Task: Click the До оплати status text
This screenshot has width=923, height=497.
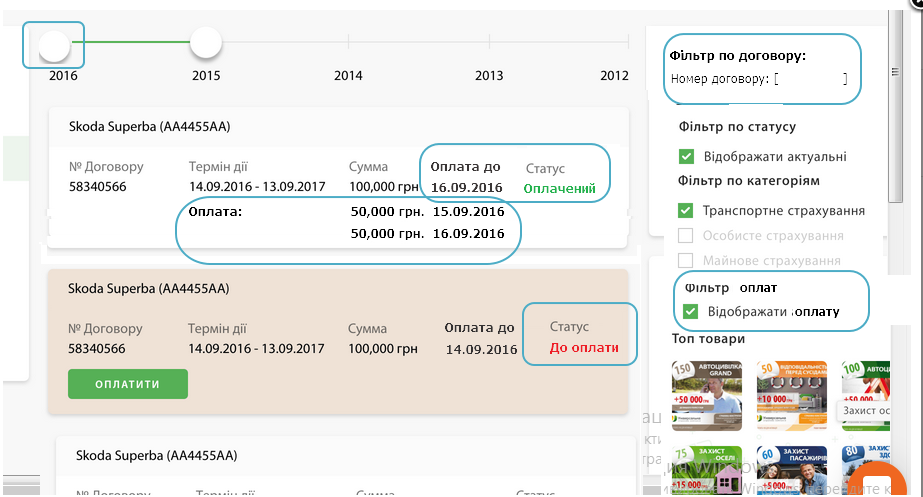Action: 584,348
